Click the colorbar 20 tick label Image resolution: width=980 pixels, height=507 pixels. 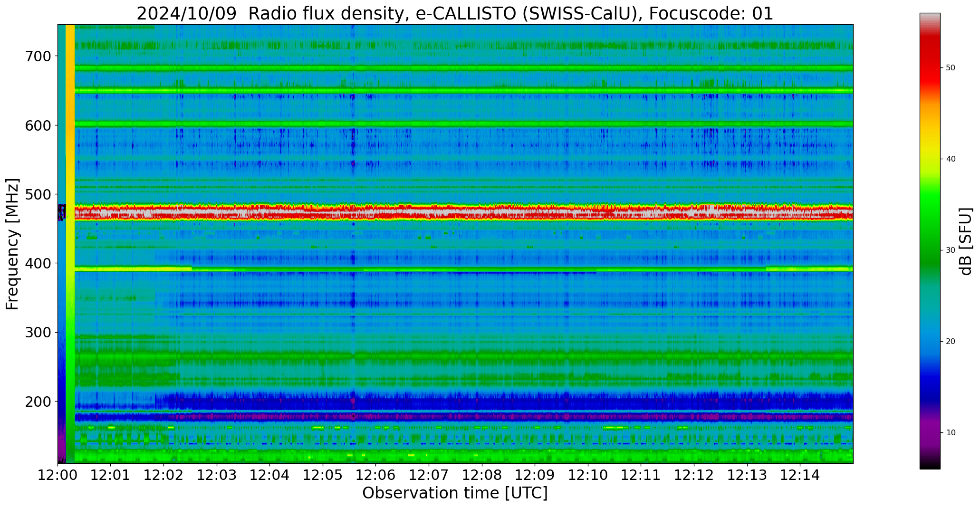point(951,342)
